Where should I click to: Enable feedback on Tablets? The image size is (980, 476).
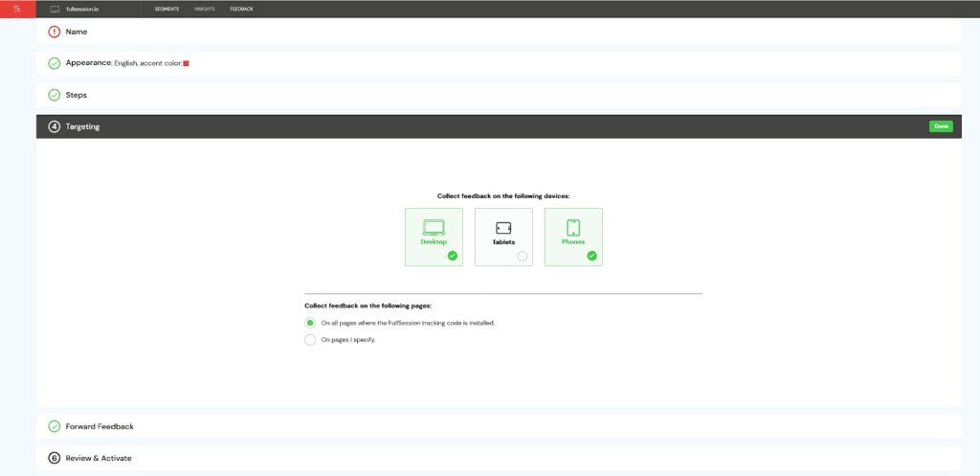(x=503, y=237)
